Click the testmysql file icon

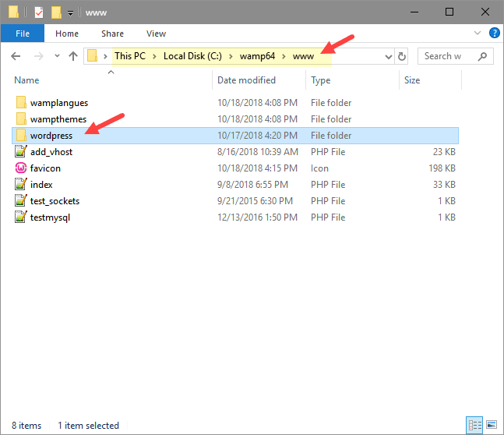coord(21,217)
